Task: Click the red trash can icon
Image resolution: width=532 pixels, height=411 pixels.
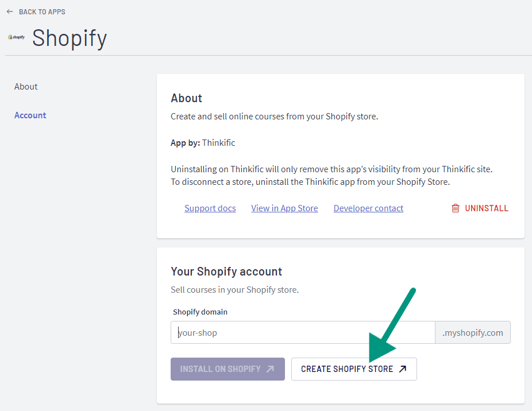Action: pos(456,208)
